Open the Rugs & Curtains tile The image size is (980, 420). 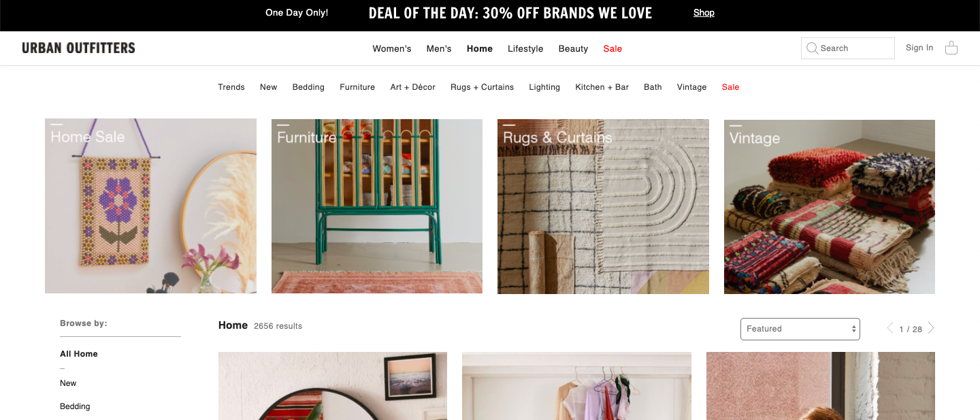tap(603, 207)
